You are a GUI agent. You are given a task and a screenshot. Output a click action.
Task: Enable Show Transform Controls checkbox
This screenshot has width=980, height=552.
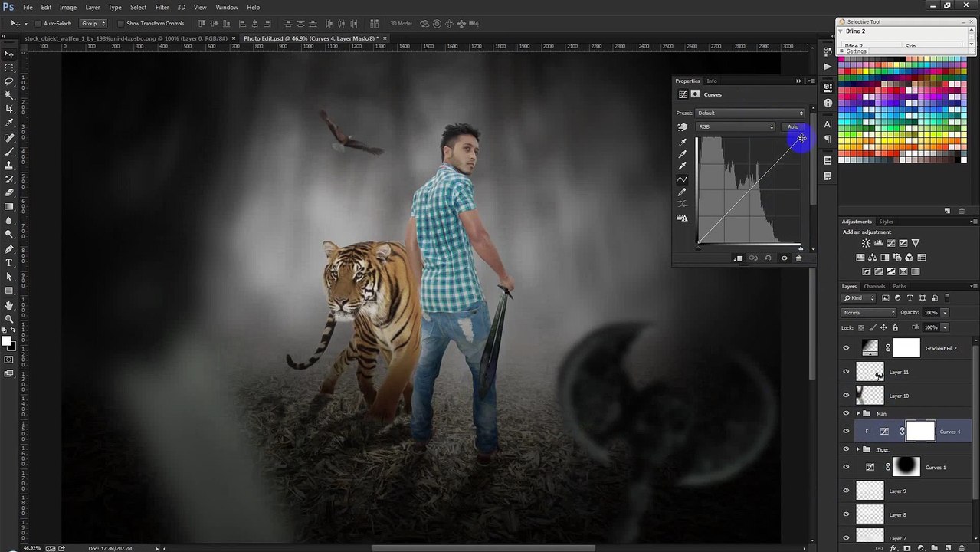(x=121, y=24)
